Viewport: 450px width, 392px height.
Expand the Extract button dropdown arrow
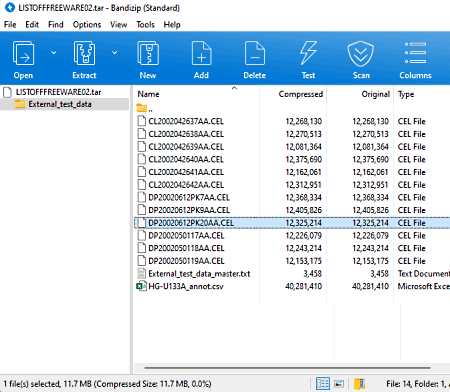coord(114,53)
